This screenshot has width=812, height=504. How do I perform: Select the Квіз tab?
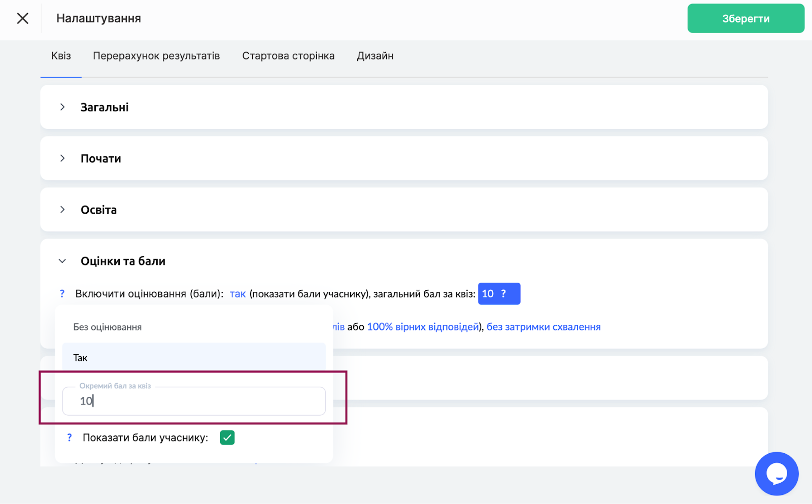61,56
